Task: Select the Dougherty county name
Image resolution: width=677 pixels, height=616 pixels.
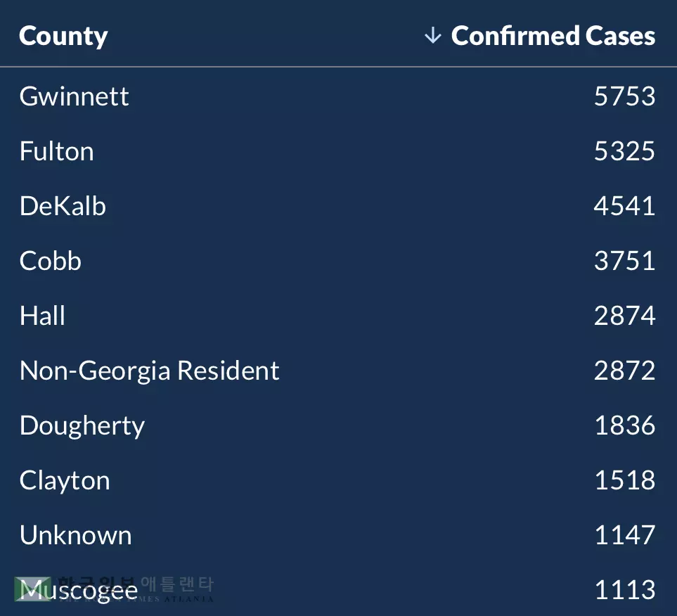Action: 82,425
